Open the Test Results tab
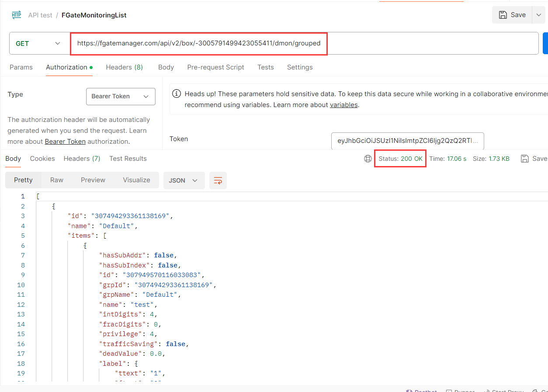Viewport: 548px width, 392px height. [x=128, y=159]
